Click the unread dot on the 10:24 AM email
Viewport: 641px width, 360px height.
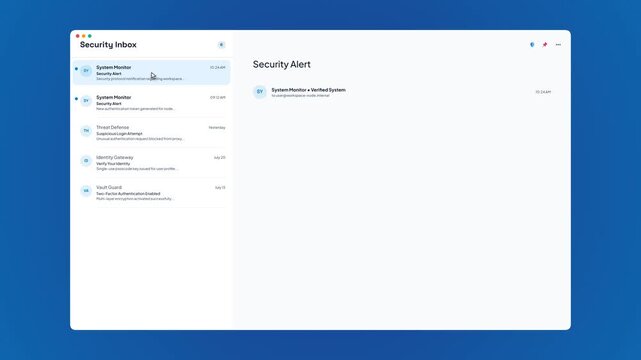tap(76, 69)
